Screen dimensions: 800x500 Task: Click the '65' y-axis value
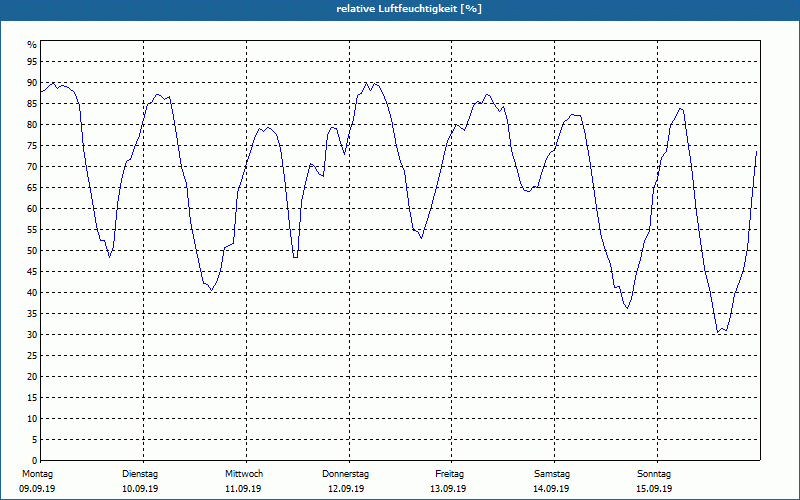coord(32,188)
